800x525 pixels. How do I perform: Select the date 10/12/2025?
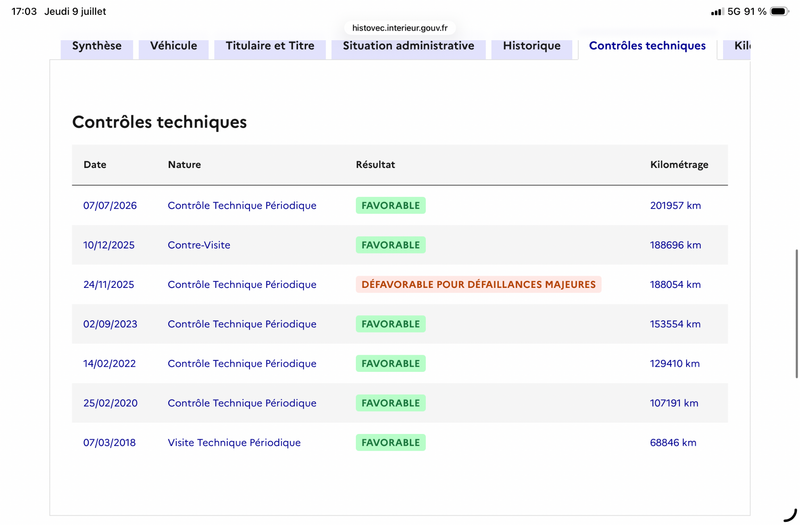109,245
